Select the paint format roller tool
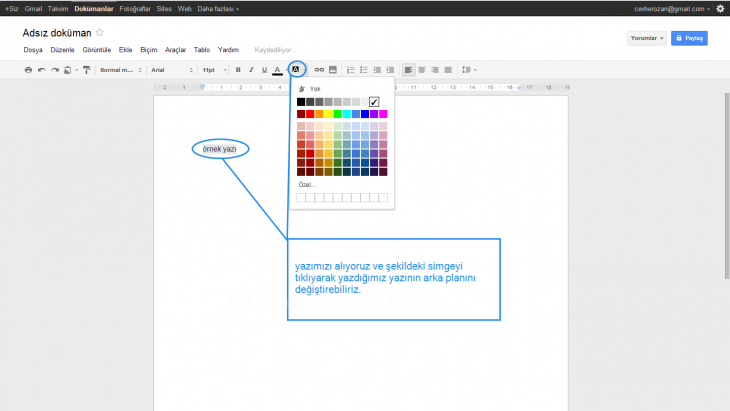 click(x=86, y=70)
